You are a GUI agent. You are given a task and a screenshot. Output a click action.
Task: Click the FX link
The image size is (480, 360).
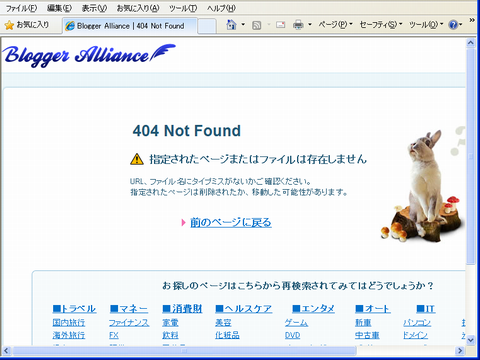(x=114, y=335)
